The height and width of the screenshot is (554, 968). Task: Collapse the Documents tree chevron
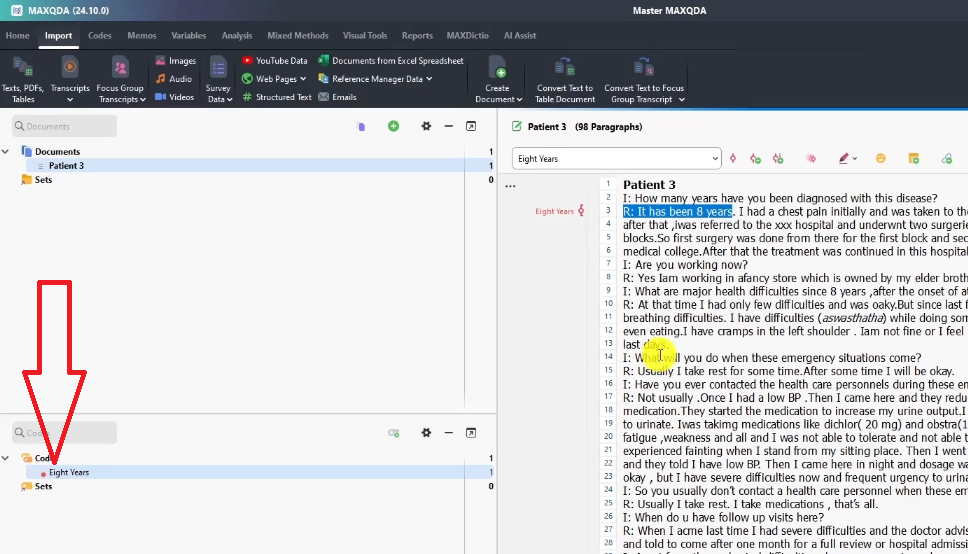[6, 152]
